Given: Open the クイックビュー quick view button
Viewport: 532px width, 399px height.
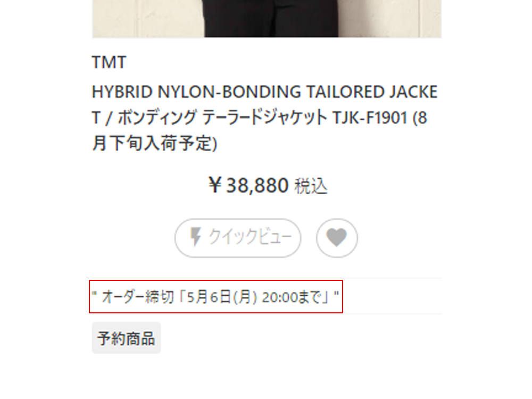Looking at the screenshot, I should point(238,238).
